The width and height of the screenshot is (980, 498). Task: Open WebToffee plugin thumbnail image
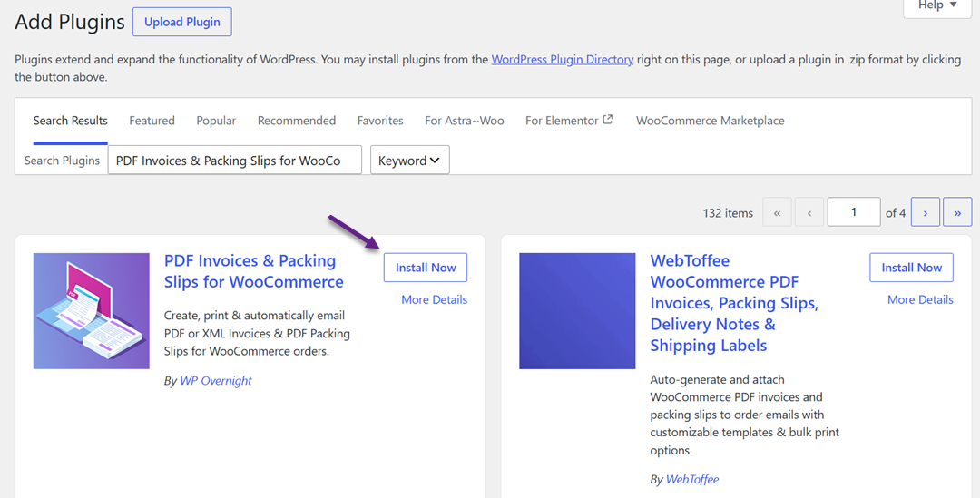577,310
